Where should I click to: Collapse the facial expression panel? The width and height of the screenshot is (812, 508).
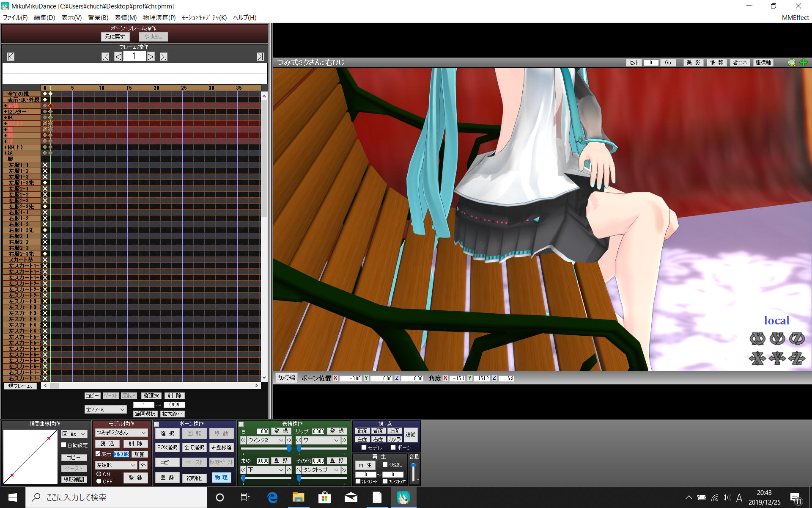(x=241, y=424)
